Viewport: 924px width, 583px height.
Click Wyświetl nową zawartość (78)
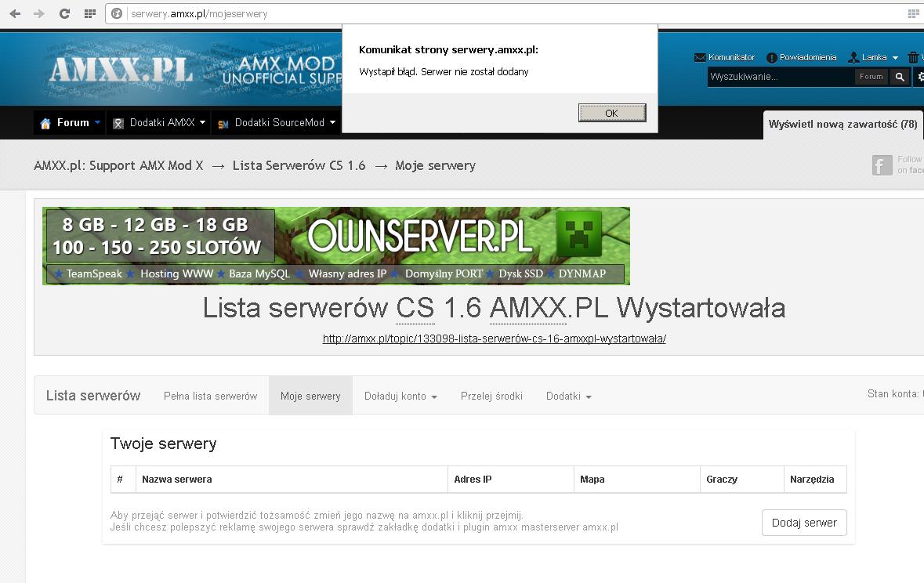pyautogui.click(x=842, y=125)
